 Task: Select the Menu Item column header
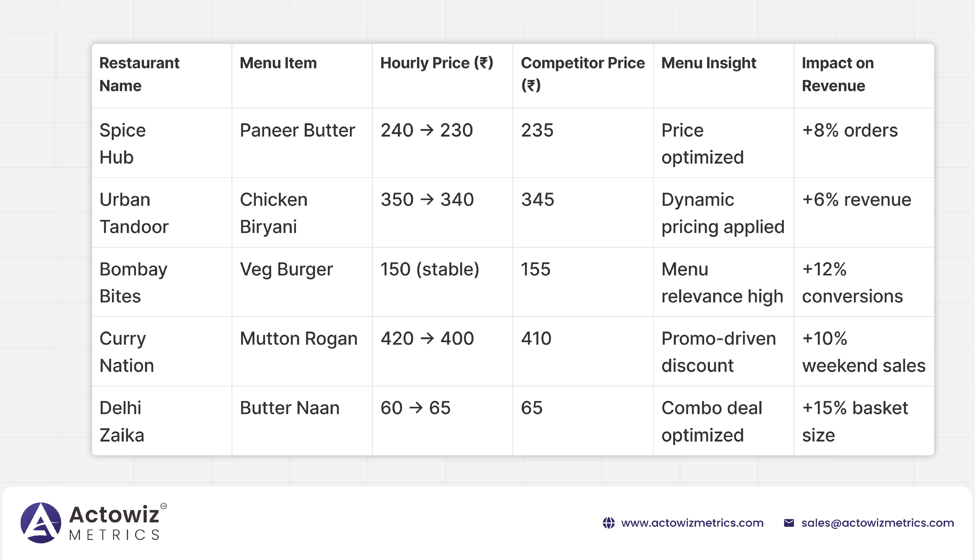278,63
